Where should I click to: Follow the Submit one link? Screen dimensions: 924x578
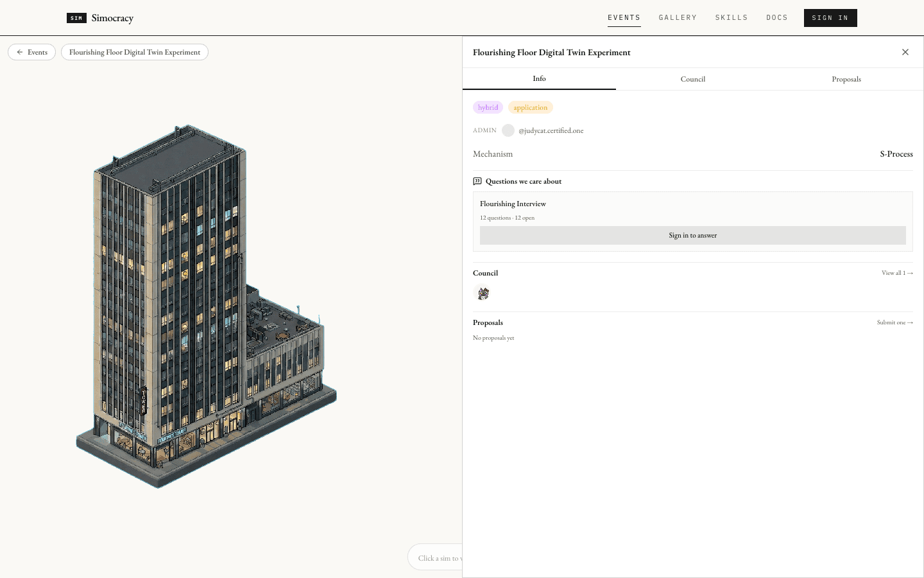point(895,322)
